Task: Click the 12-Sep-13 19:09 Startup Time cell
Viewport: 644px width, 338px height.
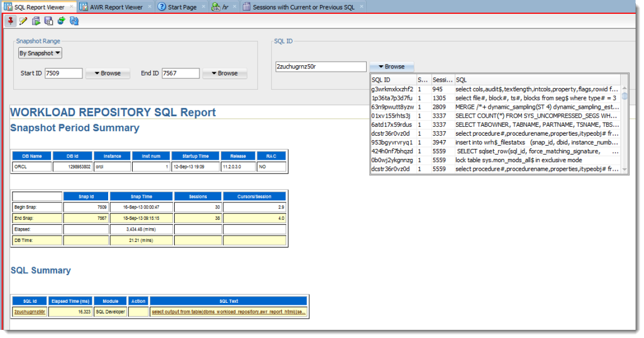Action: (x=196, y=166)
